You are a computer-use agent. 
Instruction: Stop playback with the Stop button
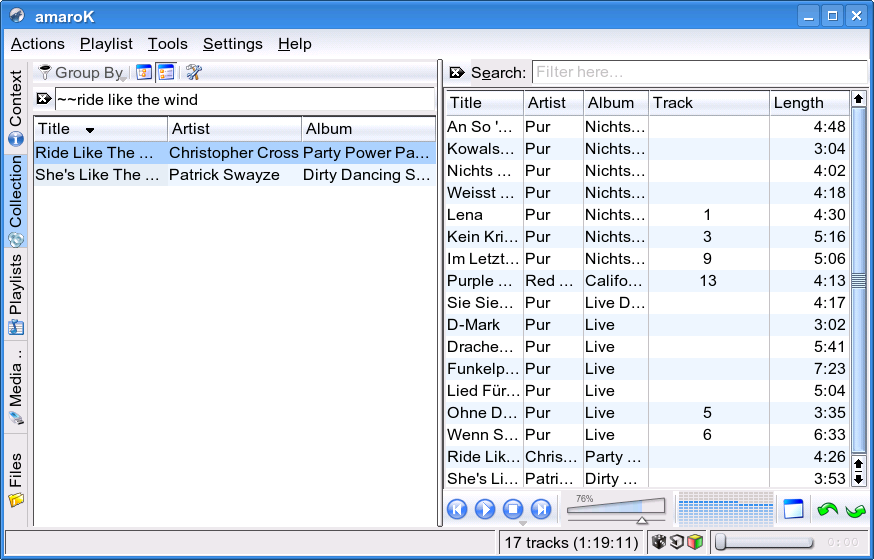click(x=513, y=509)
